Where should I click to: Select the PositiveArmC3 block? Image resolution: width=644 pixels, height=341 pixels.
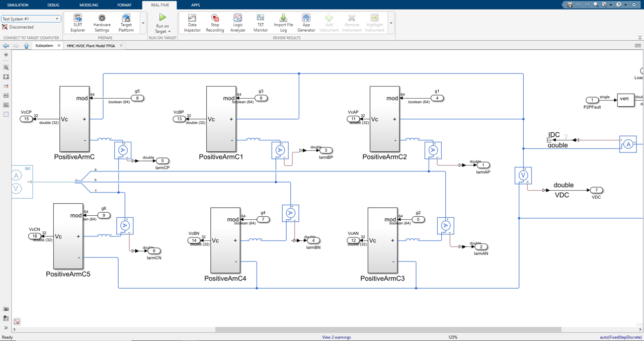(382, 240)
